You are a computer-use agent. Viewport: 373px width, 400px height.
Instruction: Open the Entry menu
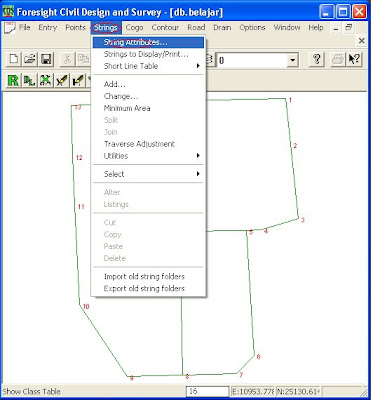point(48,27)
